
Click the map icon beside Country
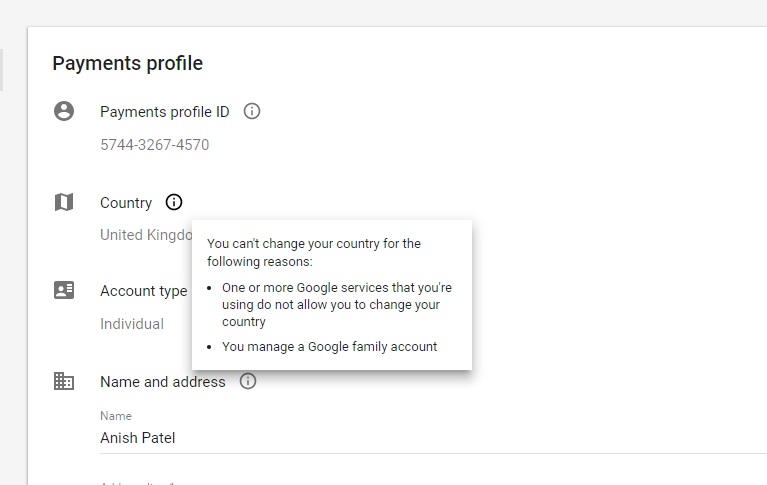64,202
